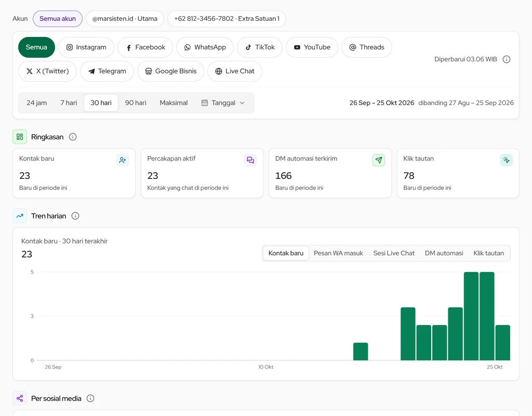Image resolution: width=532 pixels, height=416 pixels.
Task: Filter by the TikTok platform
Action: coord(260,47)
